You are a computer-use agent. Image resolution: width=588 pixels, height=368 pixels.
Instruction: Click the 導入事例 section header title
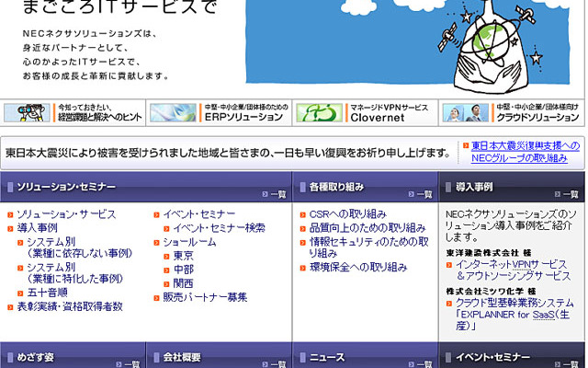(474, 187)
